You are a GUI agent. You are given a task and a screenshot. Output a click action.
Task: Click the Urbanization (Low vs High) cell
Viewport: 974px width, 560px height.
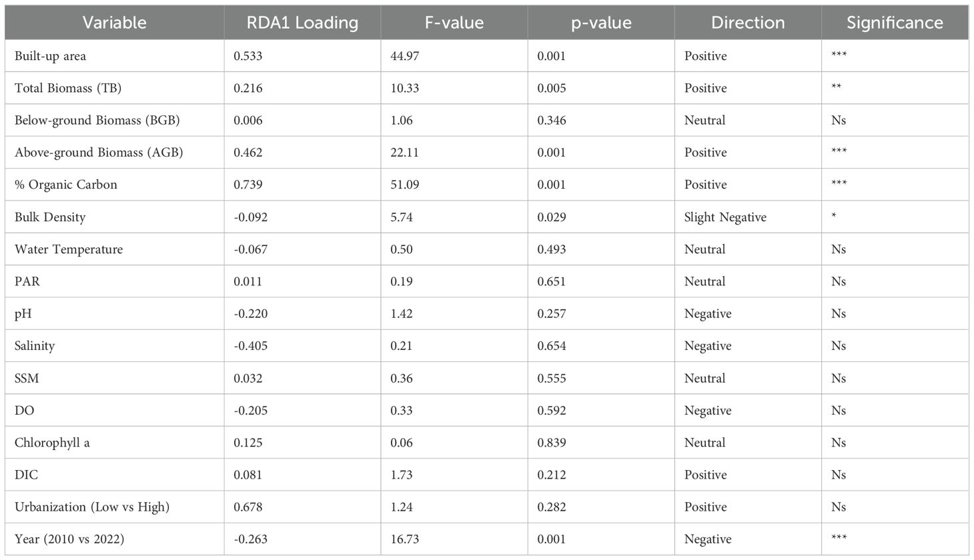click(x=92, y=507)
